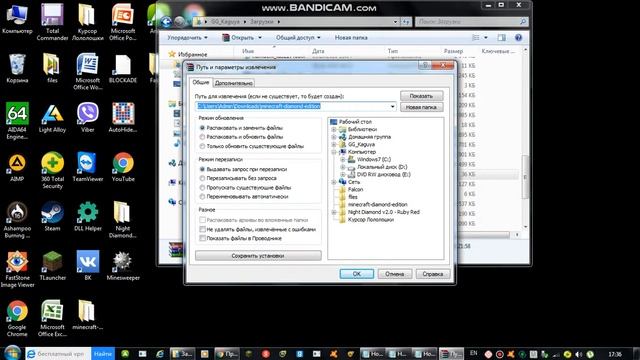Select the Компьютер desktop icon

17,19
